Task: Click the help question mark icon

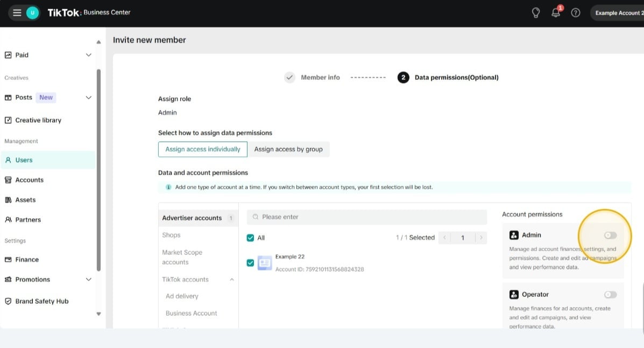Action: point(576,13)
